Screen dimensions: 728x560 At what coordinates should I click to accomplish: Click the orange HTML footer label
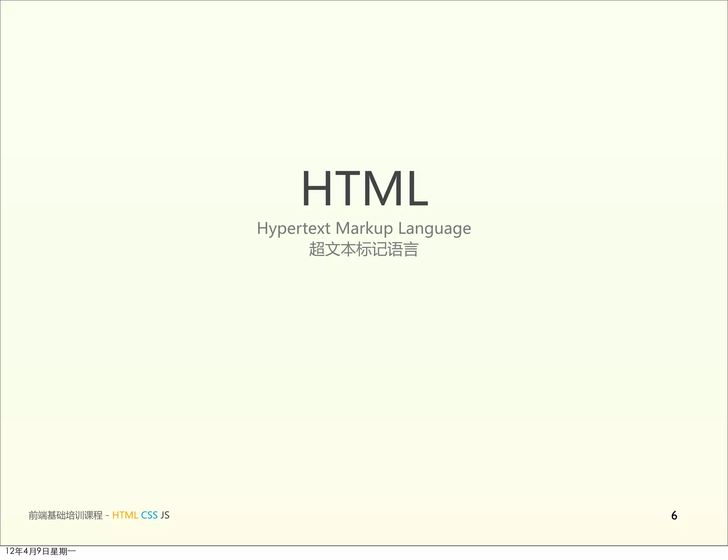[x=125, y=515]
